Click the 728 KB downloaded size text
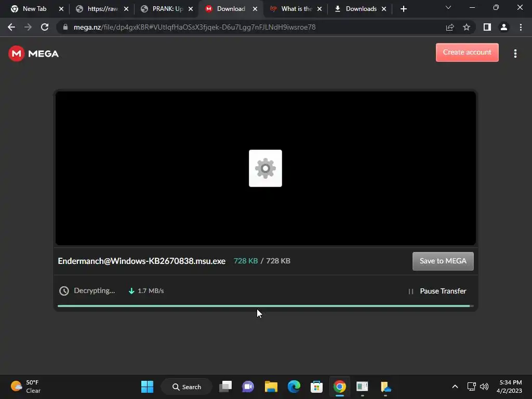 246,261
